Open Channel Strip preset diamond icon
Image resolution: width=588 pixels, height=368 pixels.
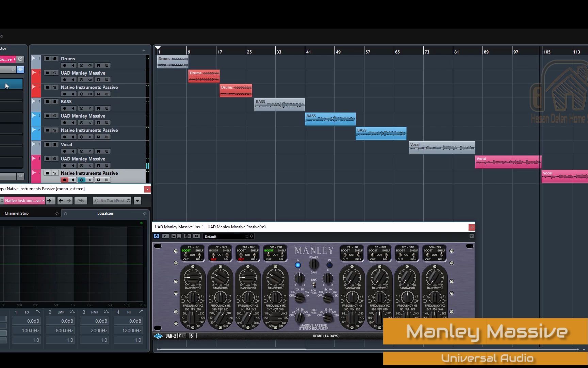click(57, 214)
